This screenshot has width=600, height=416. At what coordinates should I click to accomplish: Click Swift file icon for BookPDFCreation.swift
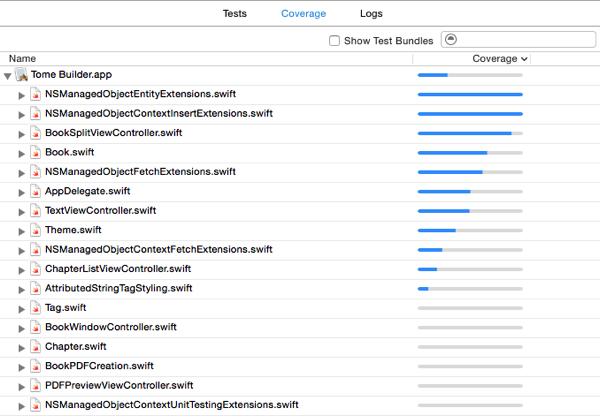point(36,366)
